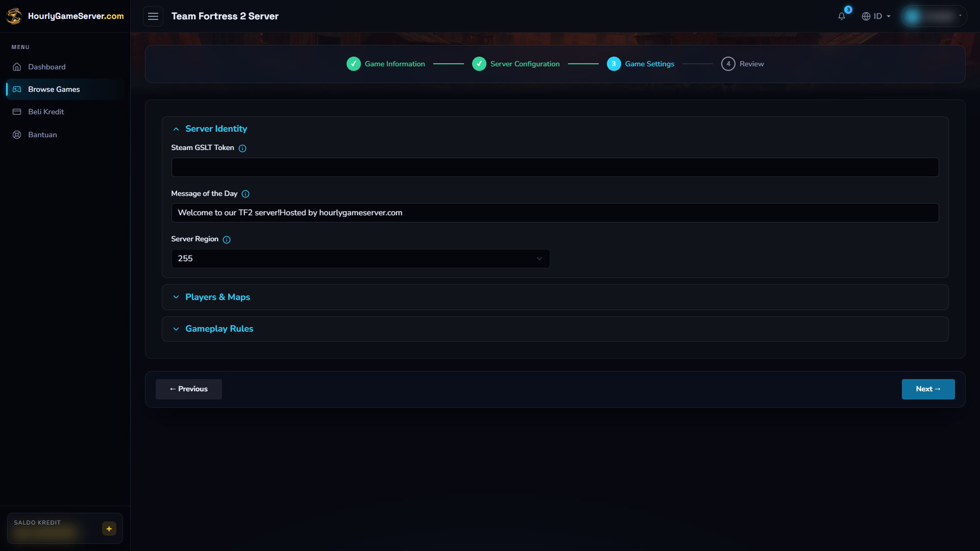Show info for Message of the Day
This screenshot has width=980, height=551.
[x=246, y=194]
